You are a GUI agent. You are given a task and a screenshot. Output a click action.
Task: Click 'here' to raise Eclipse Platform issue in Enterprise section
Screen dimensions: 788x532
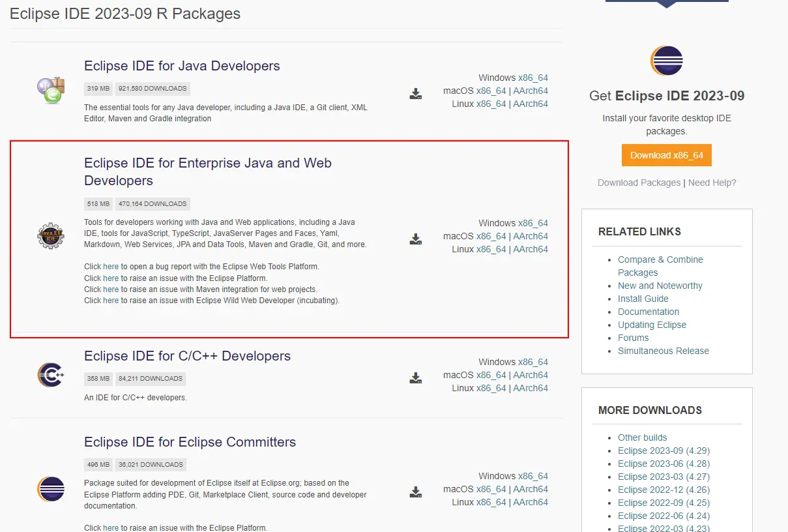111,278
